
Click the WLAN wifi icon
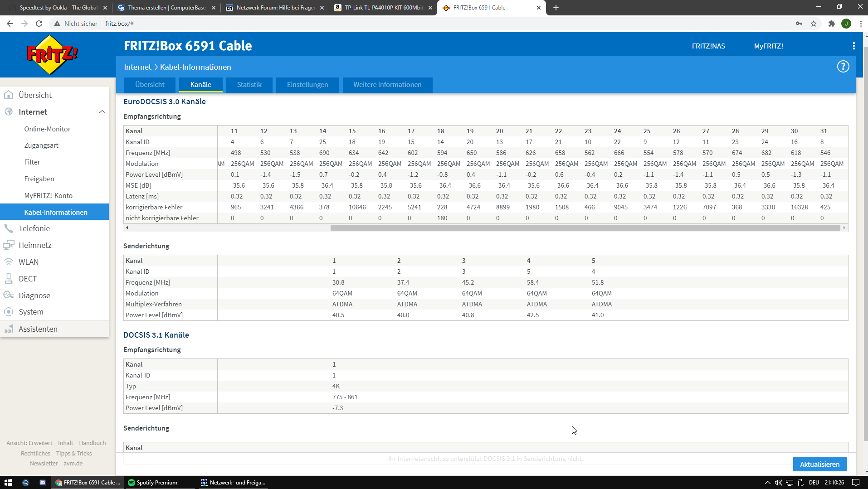[x=9, y=262]
